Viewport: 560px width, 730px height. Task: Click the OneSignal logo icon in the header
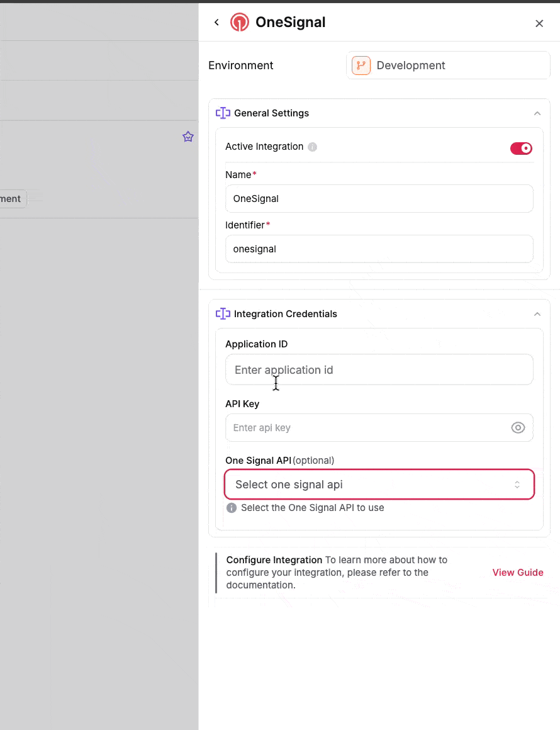pyautogui.click(x=239, y=21)
